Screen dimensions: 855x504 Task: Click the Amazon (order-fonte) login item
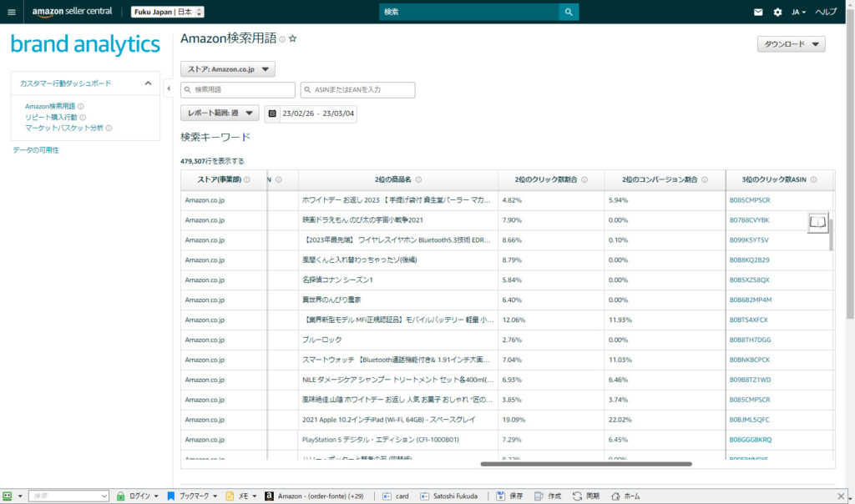[x=314, y=496]
